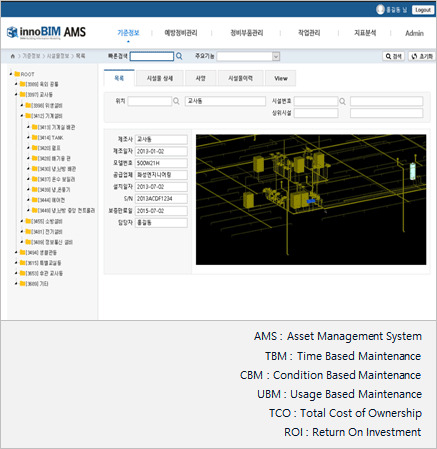Click the 검색 search button

coord(393,56)
